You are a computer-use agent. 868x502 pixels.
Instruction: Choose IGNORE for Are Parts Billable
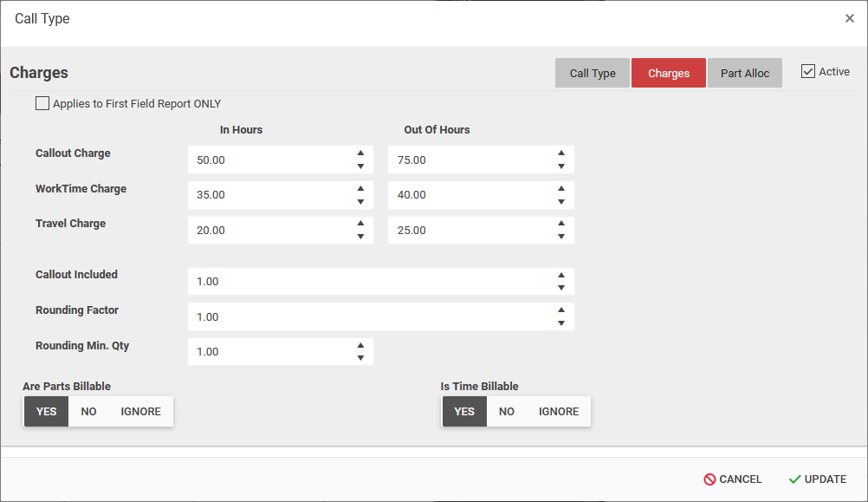click(x=140, y=412)
